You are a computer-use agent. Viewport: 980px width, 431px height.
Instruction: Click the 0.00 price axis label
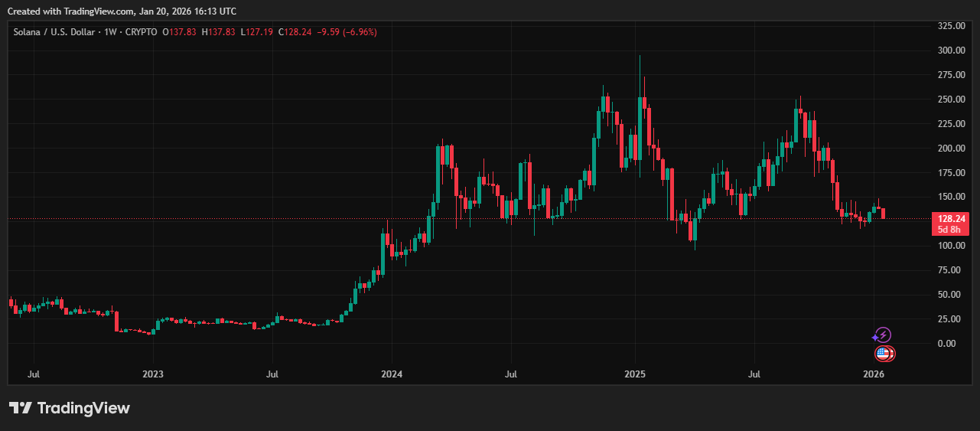click(x=946, y=343)
